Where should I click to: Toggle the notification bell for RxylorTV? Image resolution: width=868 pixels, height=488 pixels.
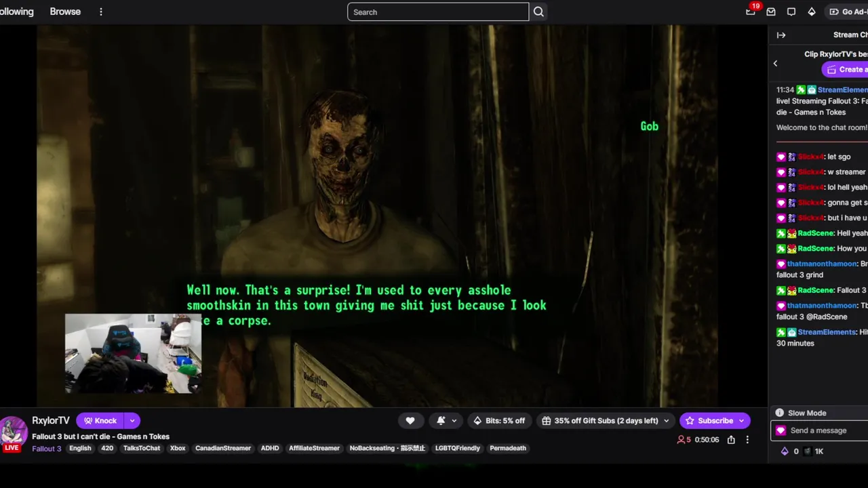click(x=441, y=420)
